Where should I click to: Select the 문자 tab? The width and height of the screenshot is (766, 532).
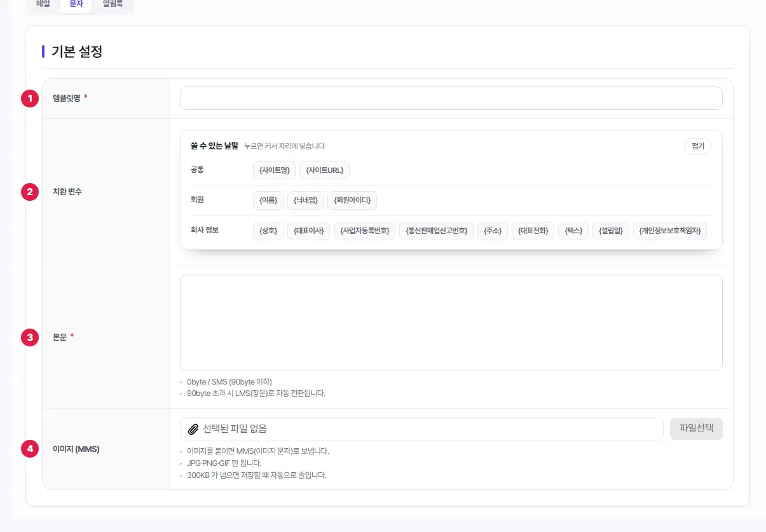point(76,4)
